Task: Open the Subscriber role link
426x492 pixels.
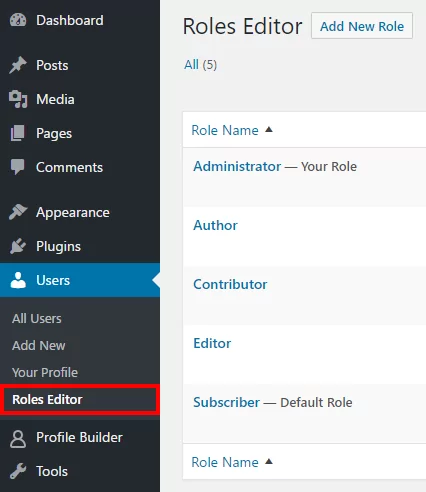Action: click(226, 402)
